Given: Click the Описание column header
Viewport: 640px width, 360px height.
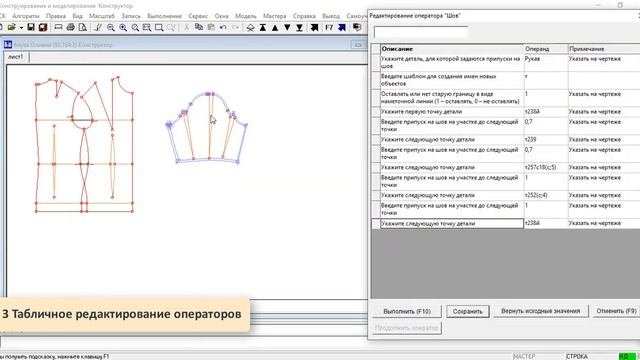Looking at the screenshot, I should pyautogui.click(x=452, y=49).
